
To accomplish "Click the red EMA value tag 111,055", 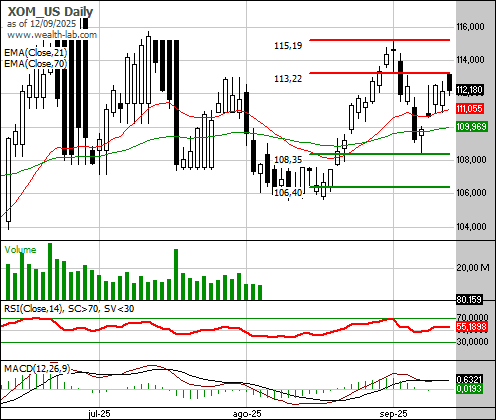I will coord(469,108).
